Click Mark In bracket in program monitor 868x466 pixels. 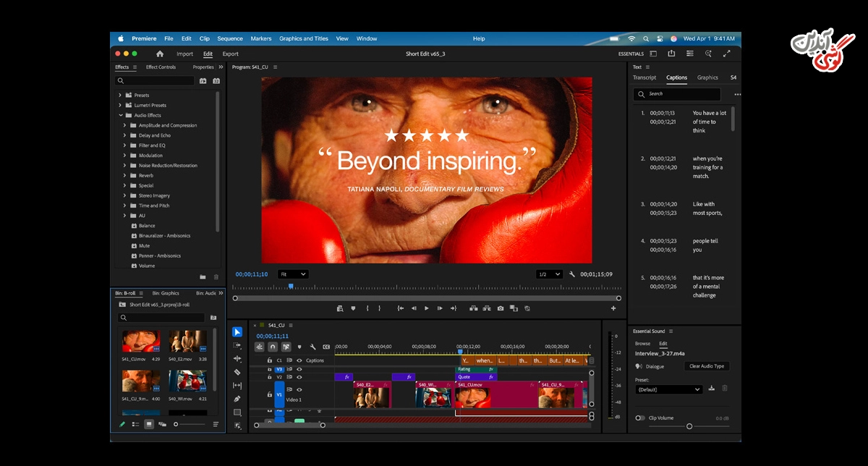(367, 308)
